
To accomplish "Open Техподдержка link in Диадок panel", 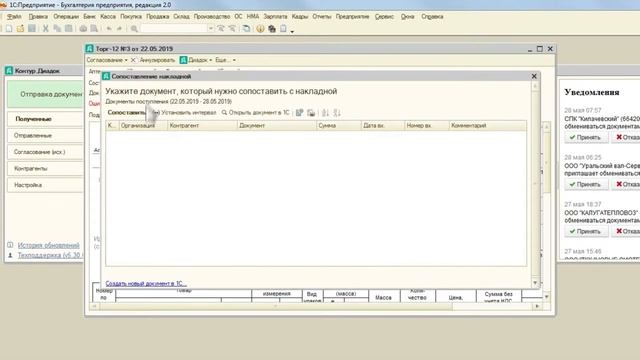I will pos(50,255).
